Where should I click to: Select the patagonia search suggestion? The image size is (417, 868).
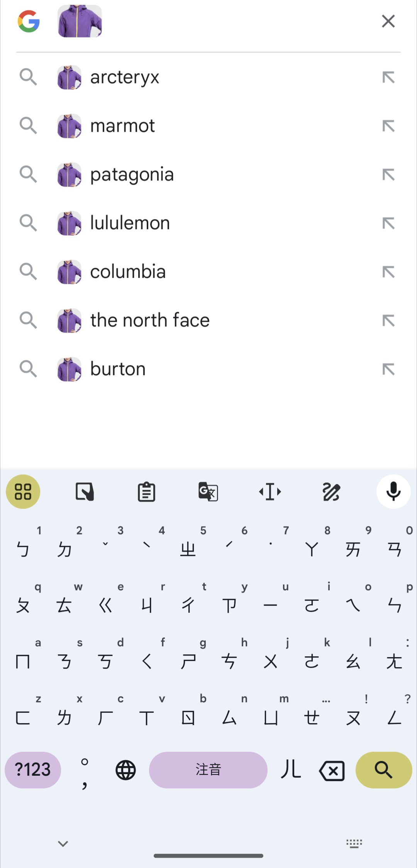tap(132, 175)
